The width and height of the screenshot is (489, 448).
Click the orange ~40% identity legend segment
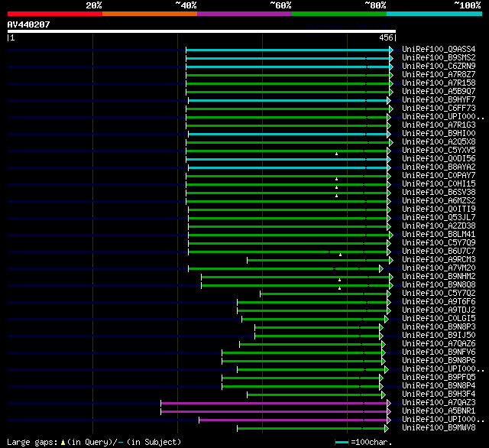(x=150, y=14)
